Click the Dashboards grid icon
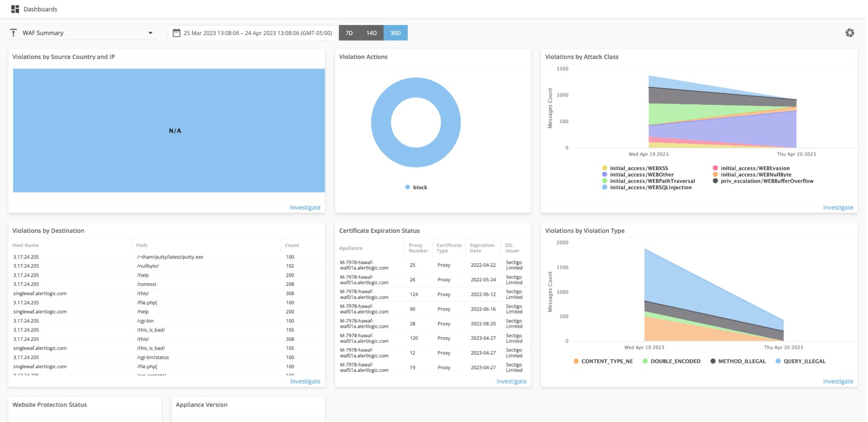This screenshot has height=422, width=868. 15,9
